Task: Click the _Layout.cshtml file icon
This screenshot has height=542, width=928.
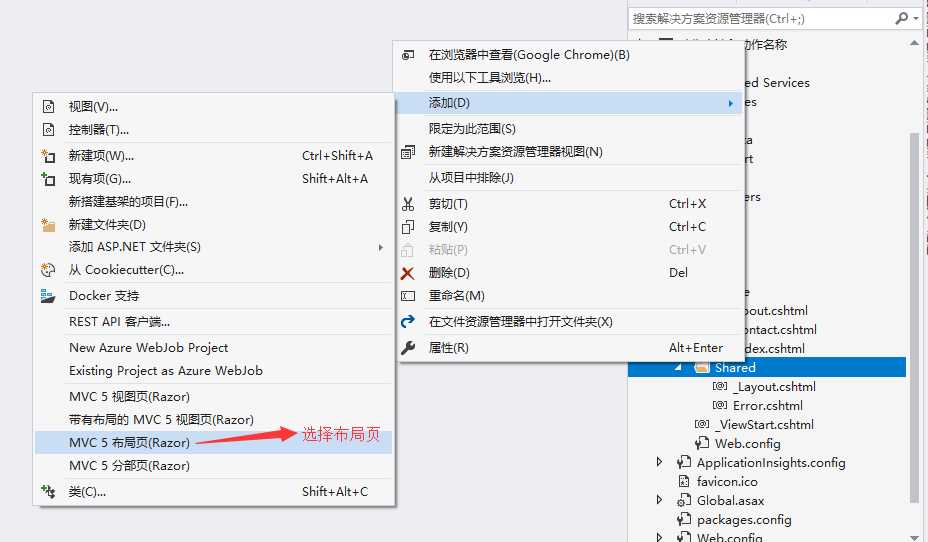Action: [x=720, y=386]
